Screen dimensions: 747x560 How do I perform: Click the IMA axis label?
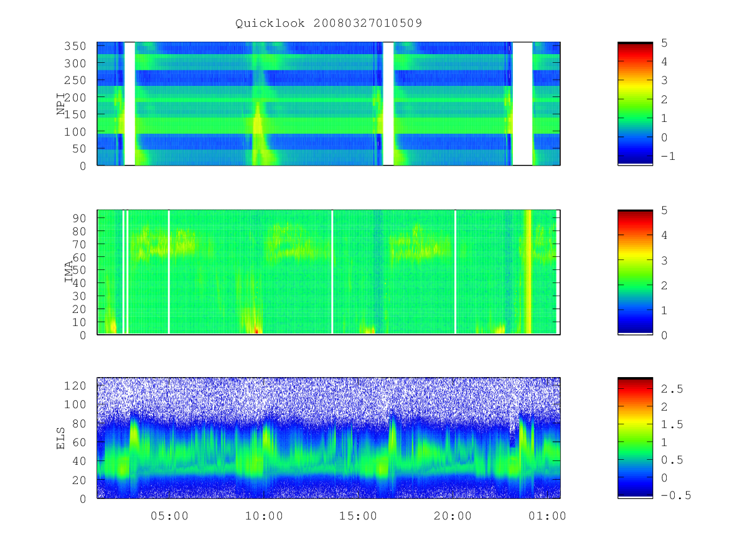[x=70, y=272]
